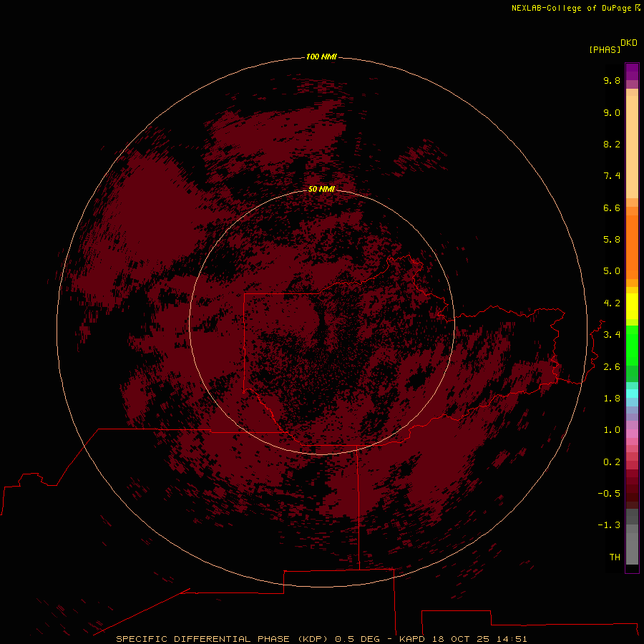Viewport: 644px width, 644px height.
Task: Click the DKD label above the color scale
Action: (629, 43)
